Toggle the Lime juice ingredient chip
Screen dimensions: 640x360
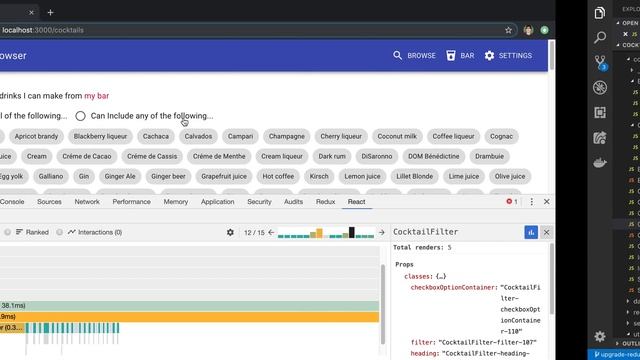tap(464, 176)
